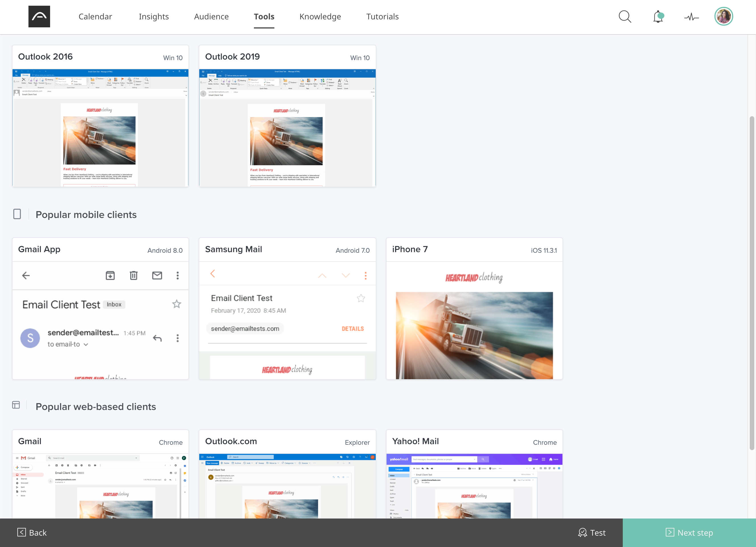Screen dimensions: 756x547
Task: Open the search icon
Action: point(625,16)
